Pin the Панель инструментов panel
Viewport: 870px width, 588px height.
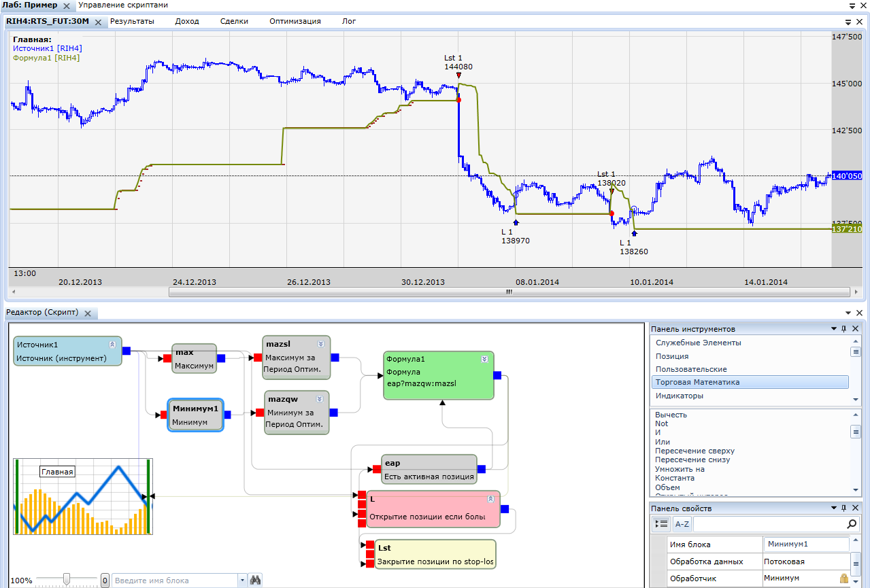coord(844,329)
